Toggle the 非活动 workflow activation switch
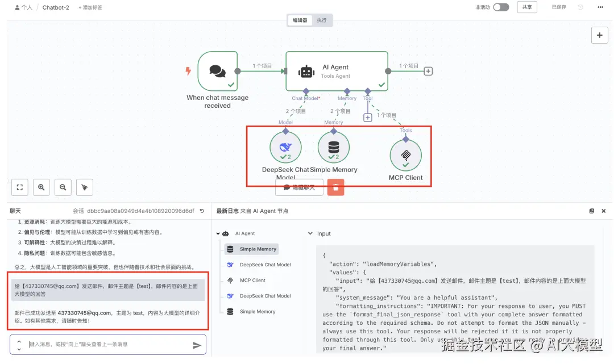The image size is (614, 364). 501,7
